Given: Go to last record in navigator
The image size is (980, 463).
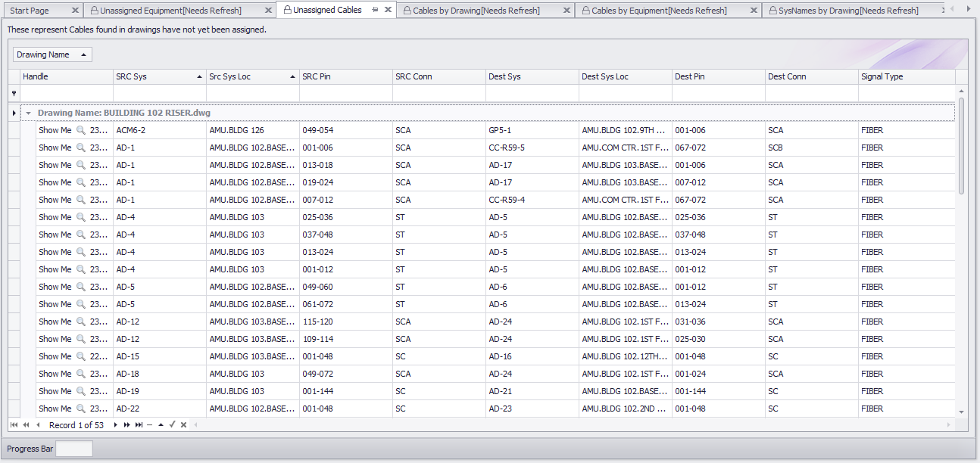Looking at the screenshot, I should 139,425.
